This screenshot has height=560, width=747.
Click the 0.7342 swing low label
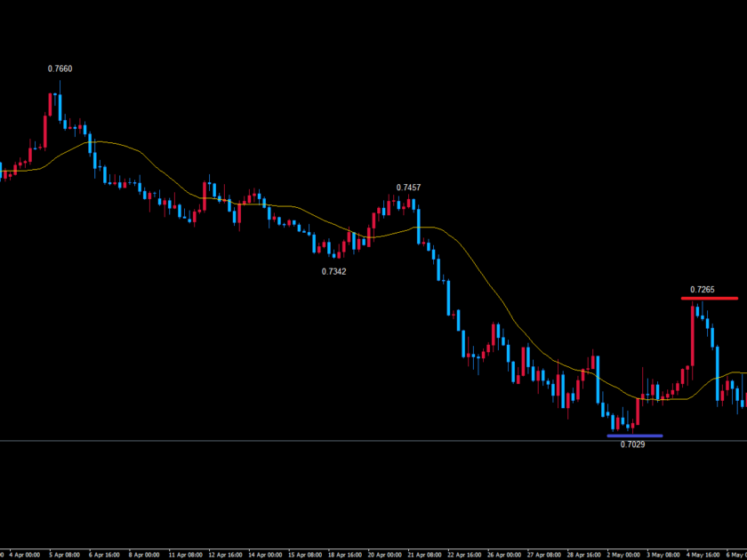(333, 271)
